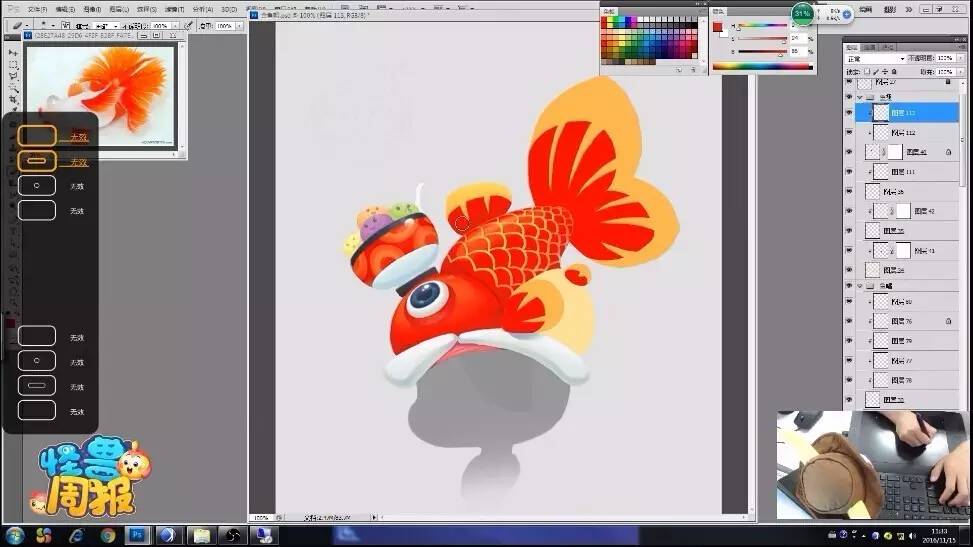Hide layer 图层 112
Screen dimensions: 973x547
pos(850,132)
